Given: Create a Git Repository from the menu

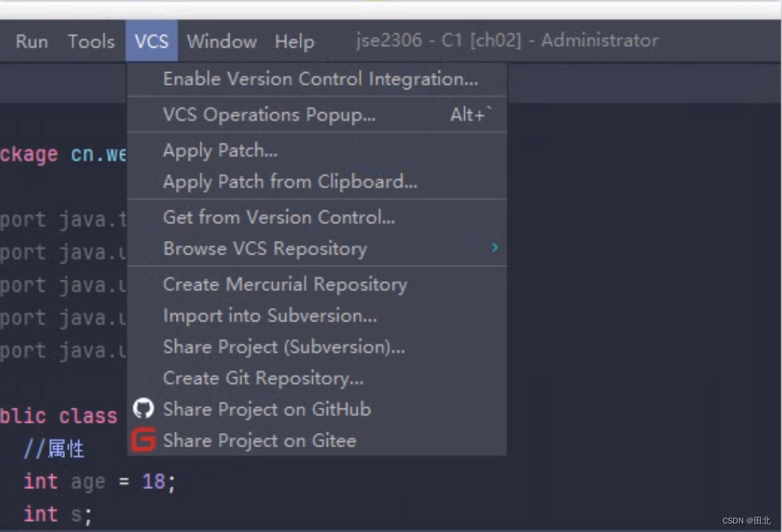Looking at the screenshot, I should [263, 378].
